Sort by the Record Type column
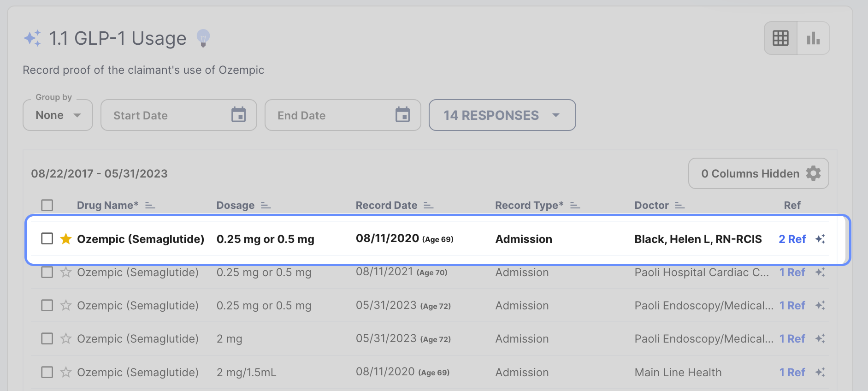This screenshot has height=391, width=868. pyautogui.click(x=575, y=205)
